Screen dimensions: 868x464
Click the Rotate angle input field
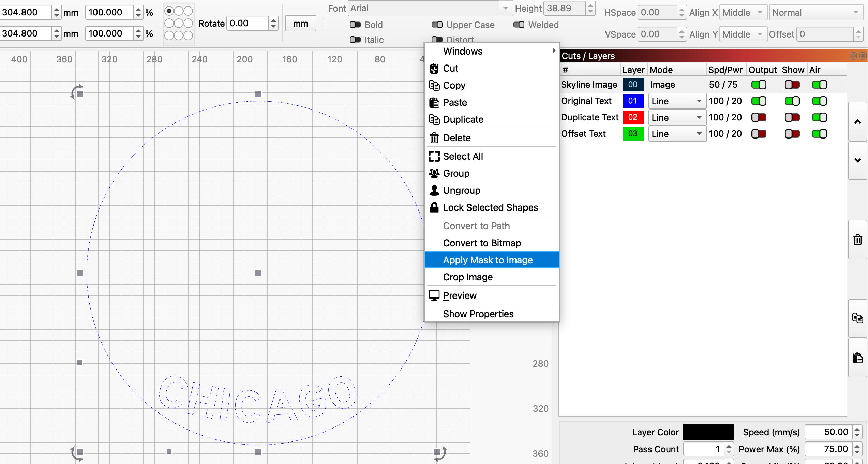pyautogui.click(x=248, y=23)
